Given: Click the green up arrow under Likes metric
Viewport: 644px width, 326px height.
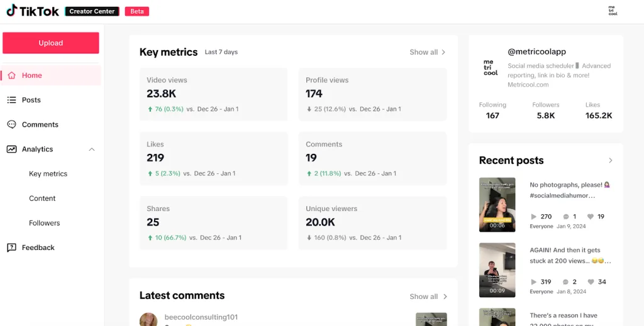Looking at the screenshot, I should [x=150, y=174].
